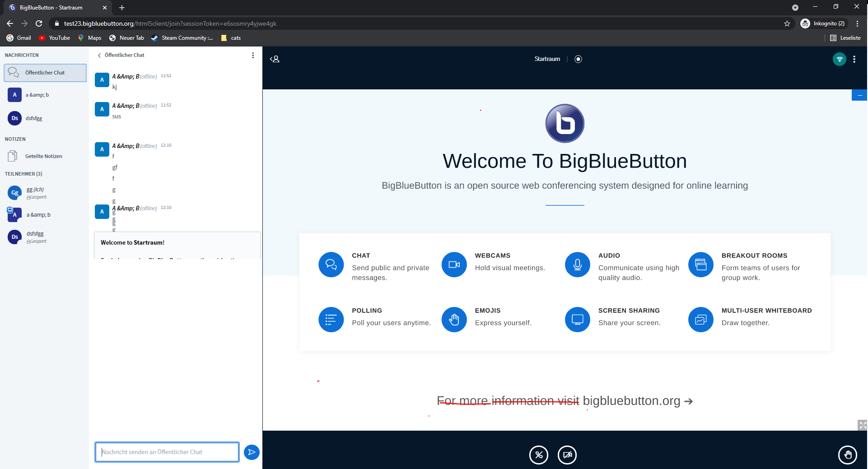This screenshot has width=868, height=469.
Task: Share your webcam via the camera icon
Action: 567,455
